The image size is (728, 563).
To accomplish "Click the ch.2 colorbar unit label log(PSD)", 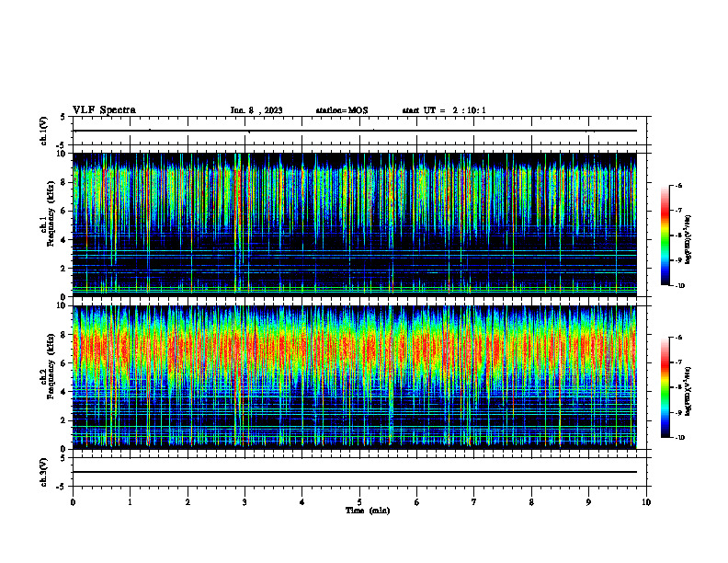I will coord(688,391).
